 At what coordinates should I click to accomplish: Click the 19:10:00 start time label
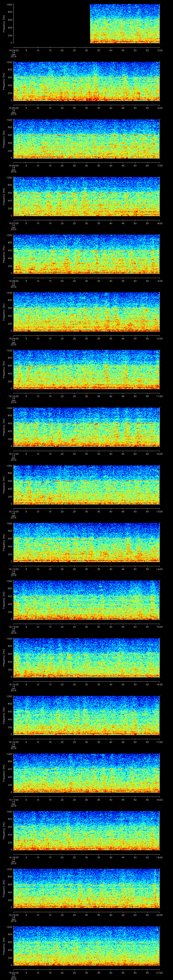13,396
